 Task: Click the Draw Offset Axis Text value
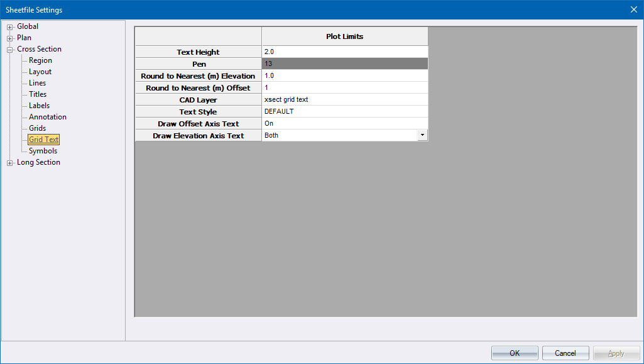click(344, 123)
